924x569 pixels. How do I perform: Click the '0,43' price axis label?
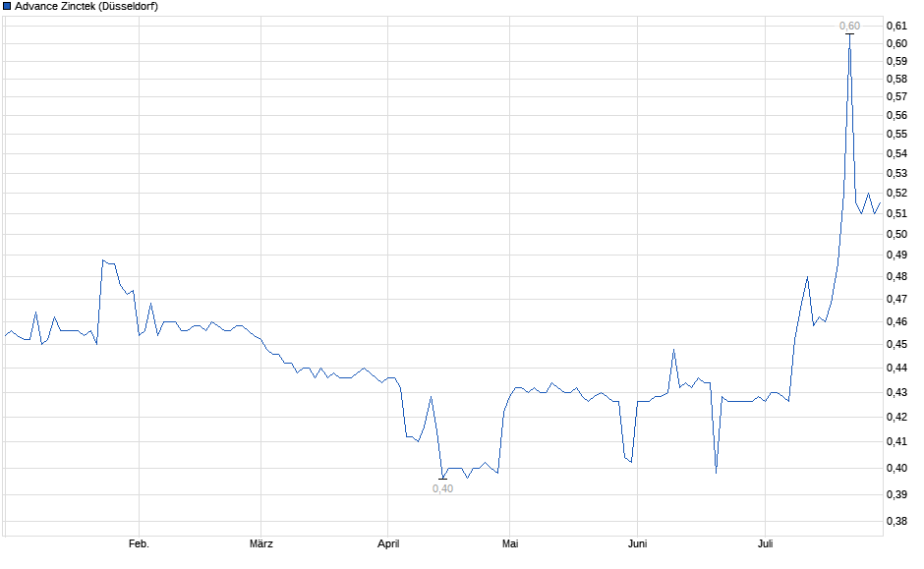click(896, 392)
